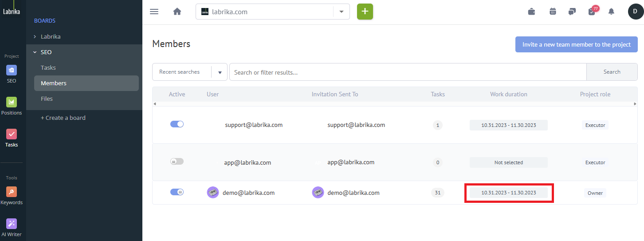Click the green plus add button

point(365,12)
